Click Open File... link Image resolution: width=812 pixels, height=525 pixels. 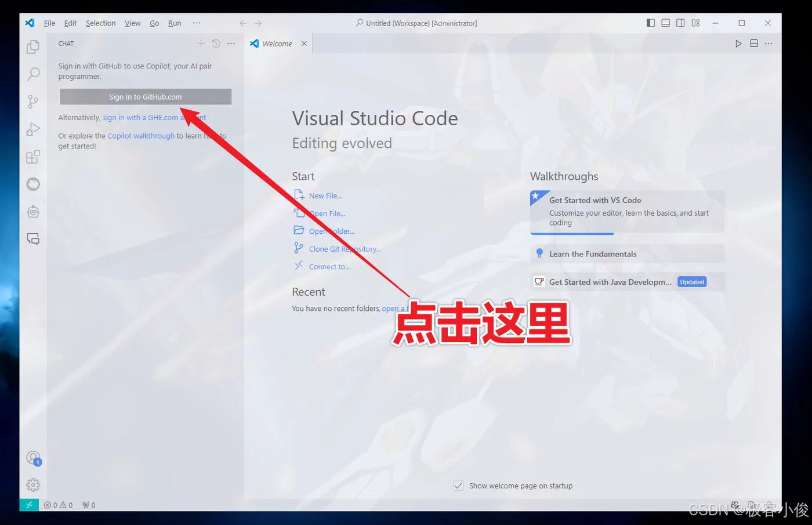pyautogui.click(x=327, y=213)
